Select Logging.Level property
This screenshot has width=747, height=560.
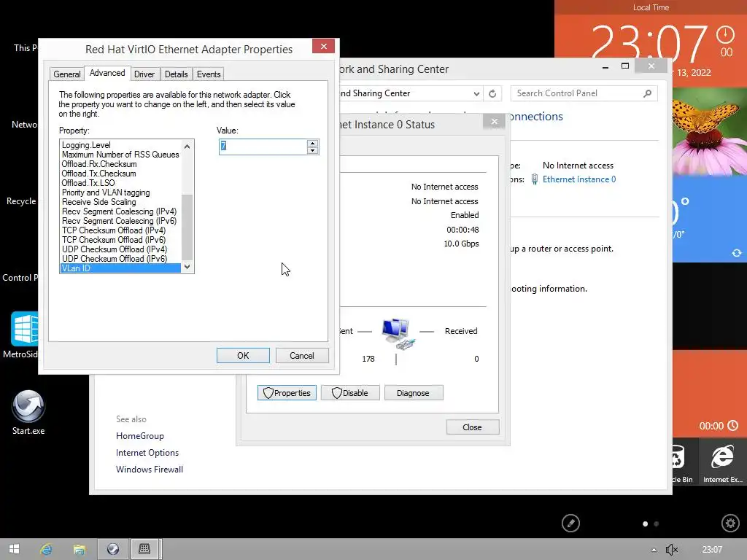click(120, 145)
